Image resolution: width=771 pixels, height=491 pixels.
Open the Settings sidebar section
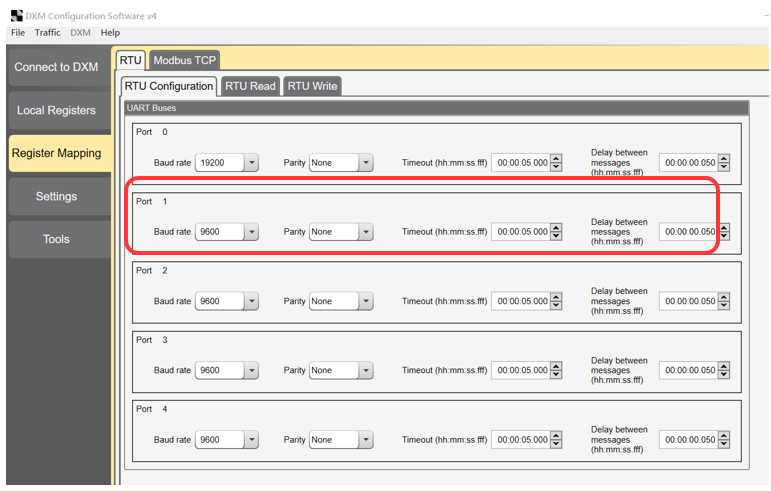pyautogui.click(x=56, y=196)
